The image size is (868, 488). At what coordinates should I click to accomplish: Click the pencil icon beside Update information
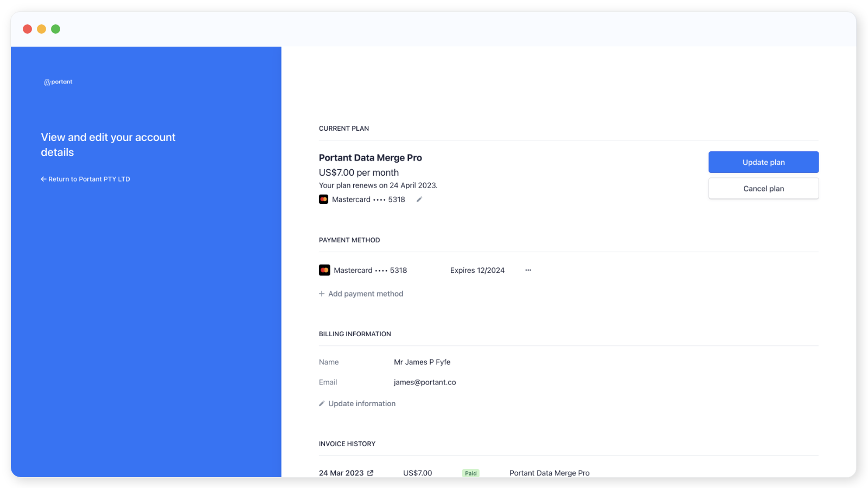click(x=322, y=403)
